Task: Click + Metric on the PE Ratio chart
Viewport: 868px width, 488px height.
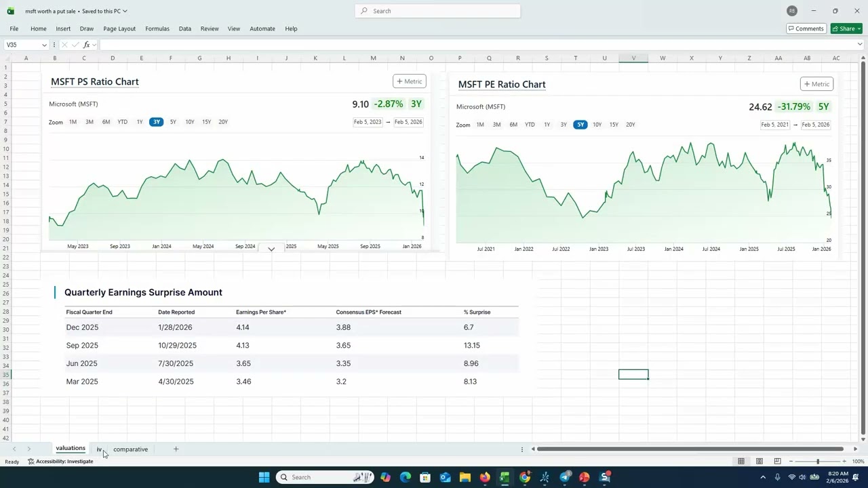Action: tap(816, 84)
